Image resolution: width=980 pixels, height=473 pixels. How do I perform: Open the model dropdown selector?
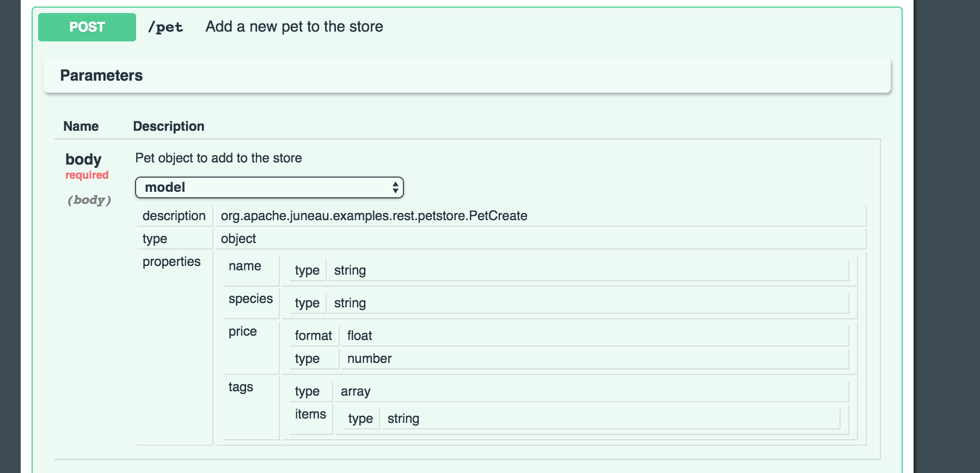click(269, 187)
